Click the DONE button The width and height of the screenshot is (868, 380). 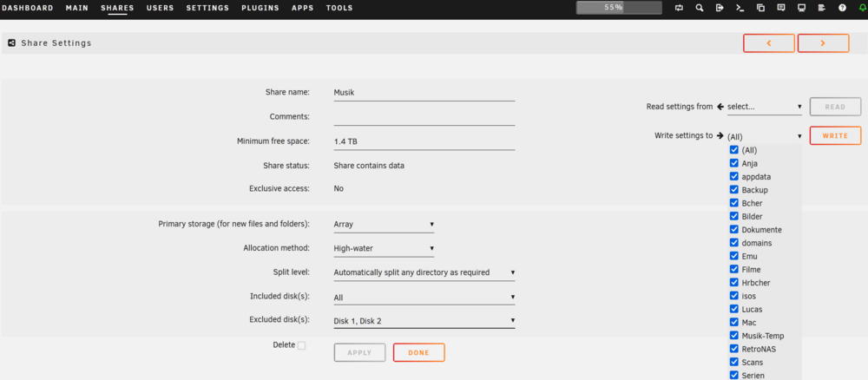click(x=419, y=352)
